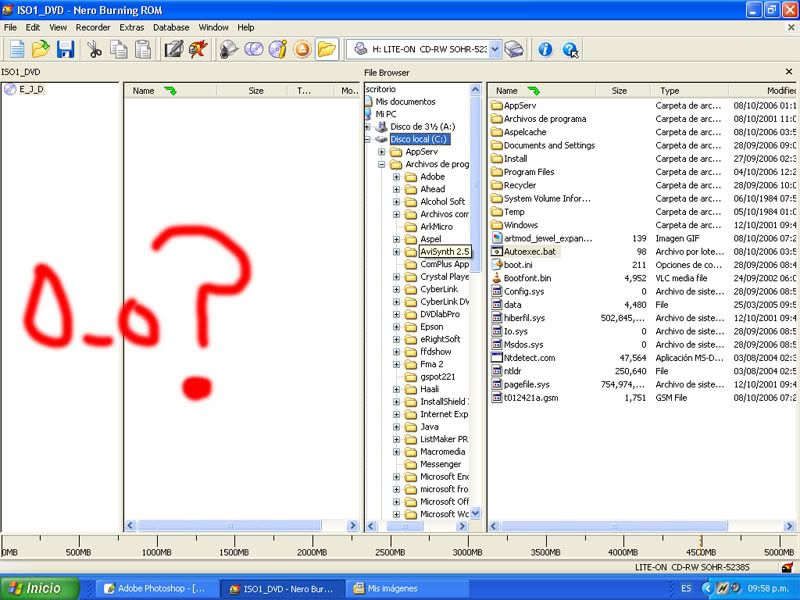Viewport: 800px width, 600px height.
Task: Open compilation properties with the pencil icon
Action: click(x=173, y=49)
